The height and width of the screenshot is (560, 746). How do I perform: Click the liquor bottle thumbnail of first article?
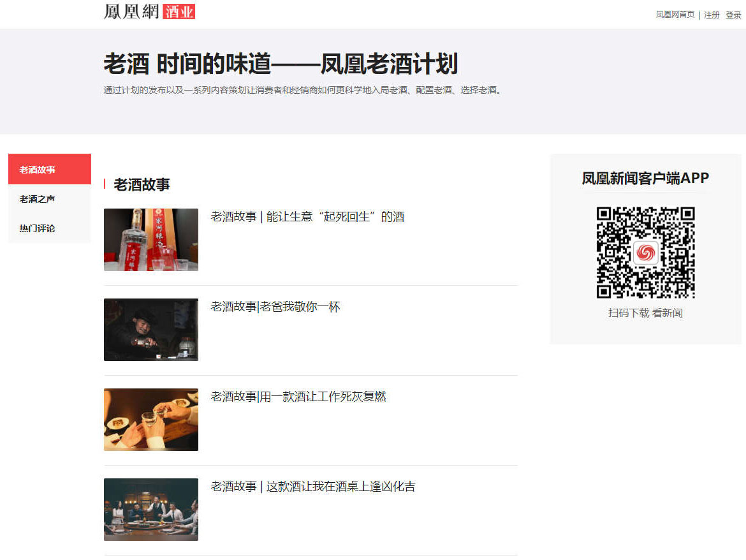click(151, 240)
